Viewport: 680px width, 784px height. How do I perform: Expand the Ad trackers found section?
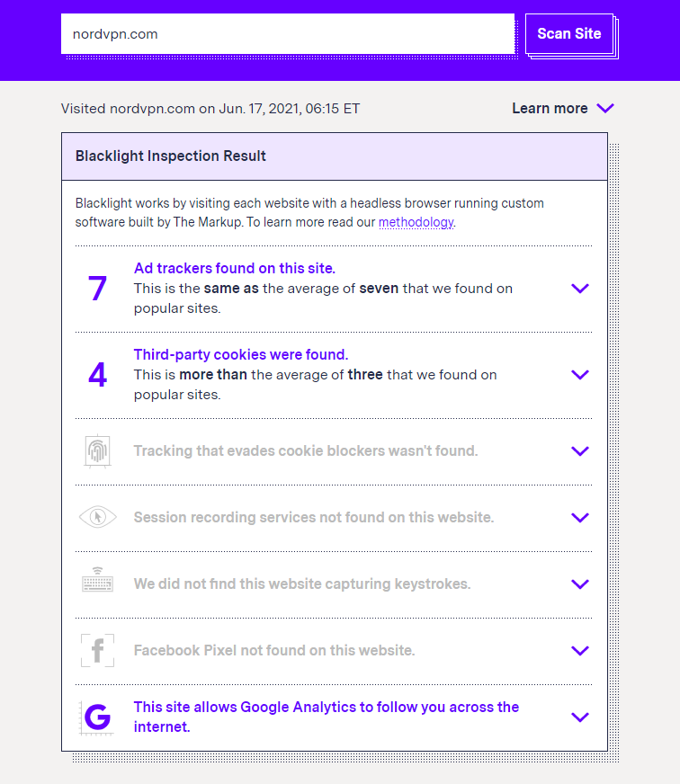580,289
